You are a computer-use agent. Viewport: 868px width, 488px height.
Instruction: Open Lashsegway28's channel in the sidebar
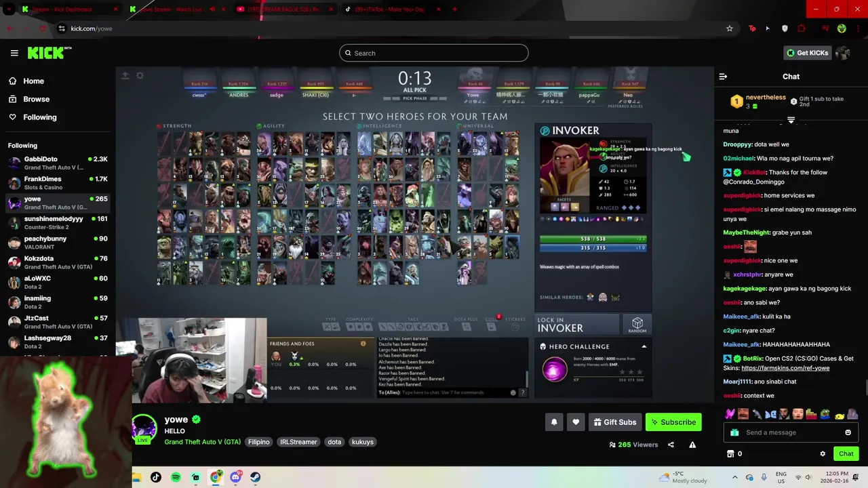point(57,342)
